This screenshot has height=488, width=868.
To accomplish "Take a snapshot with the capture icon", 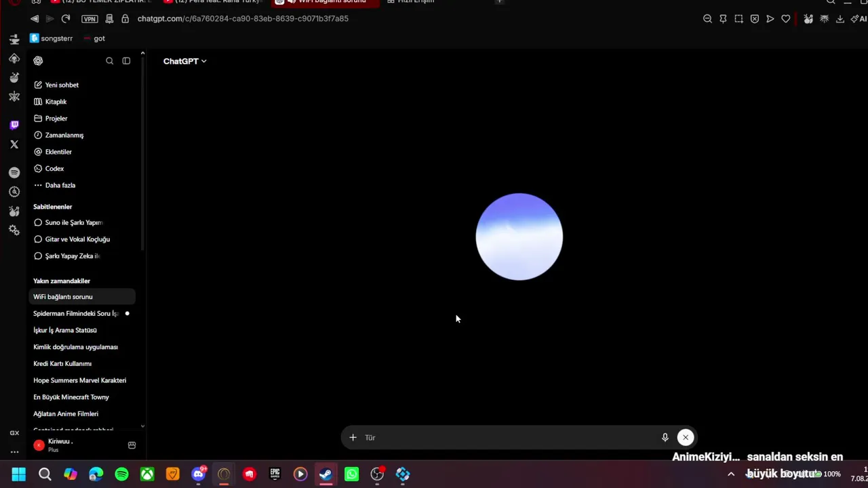I will (738, 19).
